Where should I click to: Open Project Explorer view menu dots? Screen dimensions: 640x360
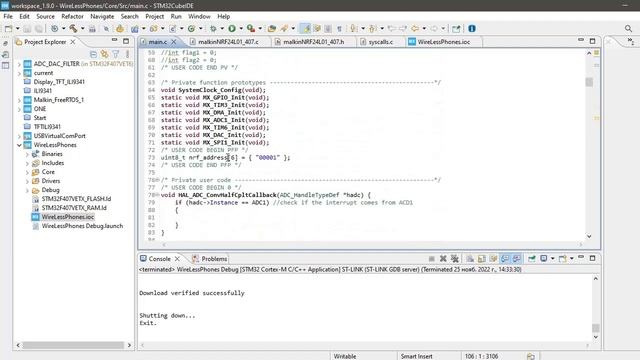[x=127, y=54]
